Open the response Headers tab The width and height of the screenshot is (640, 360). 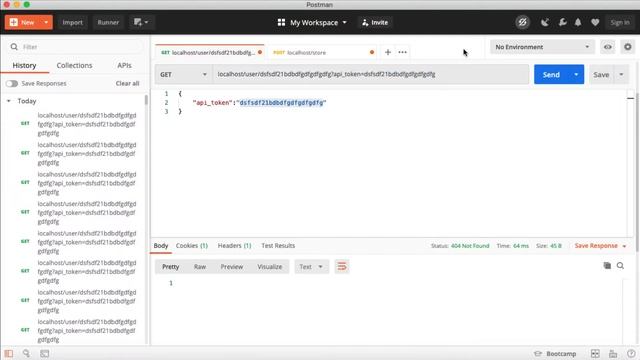pos(234,246)
